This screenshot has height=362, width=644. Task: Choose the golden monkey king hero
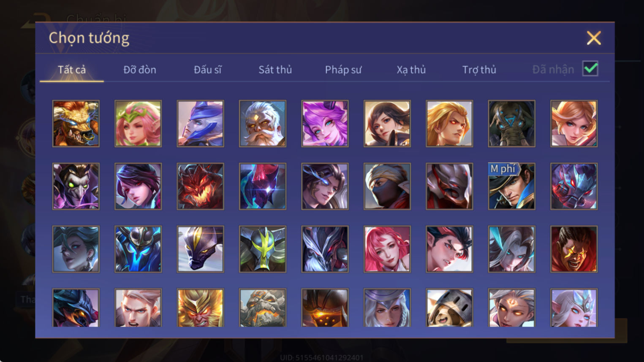pos(200,308)
